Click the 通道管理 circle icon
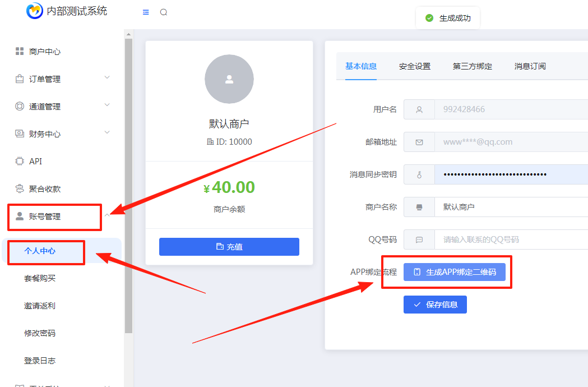 point(20,106)
